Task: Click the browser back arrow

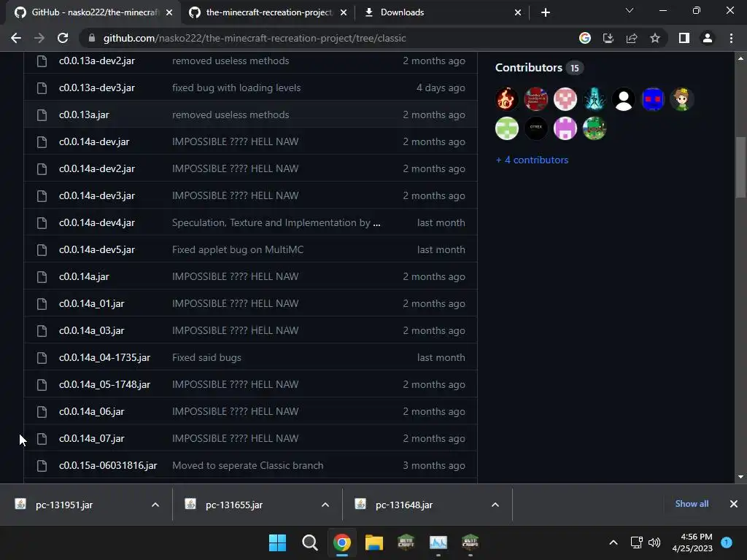Action: click(x=16, y=38)
